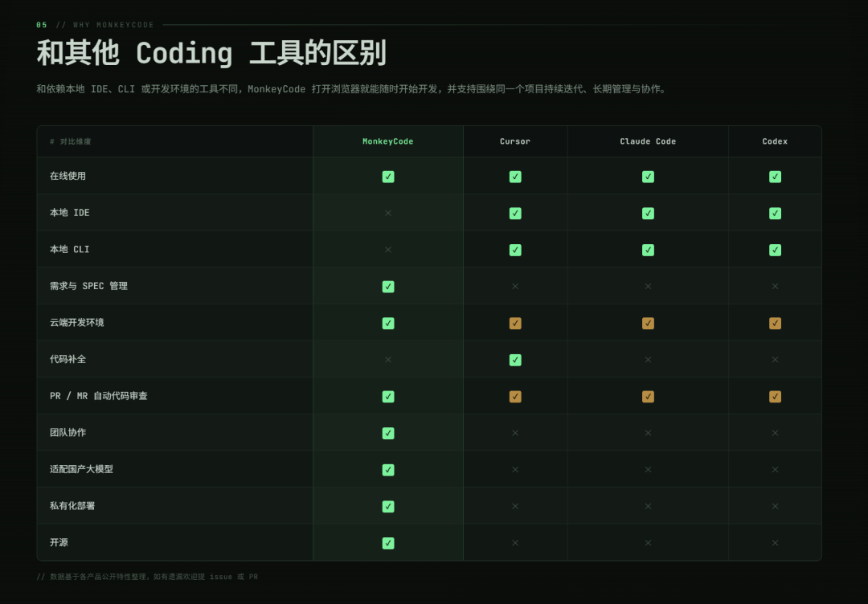868x604 pixels.
Task: Select the Codex column header
Action: 775,141
